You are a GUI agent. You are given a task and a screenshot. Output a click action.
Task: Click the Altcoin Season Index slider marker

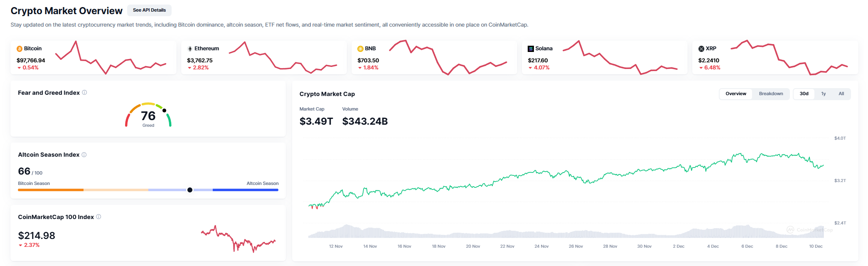click(190, 190)
